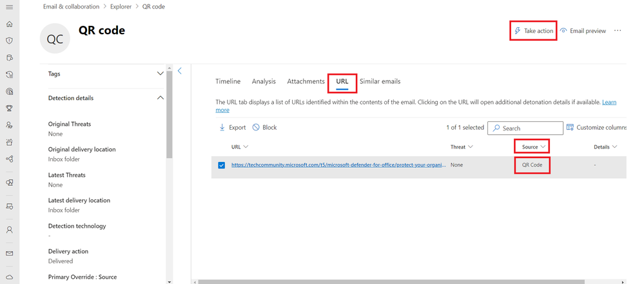Screen dimensions: 644x284
Task: Click the Primary Override : Source label
Action: (83, 277)
